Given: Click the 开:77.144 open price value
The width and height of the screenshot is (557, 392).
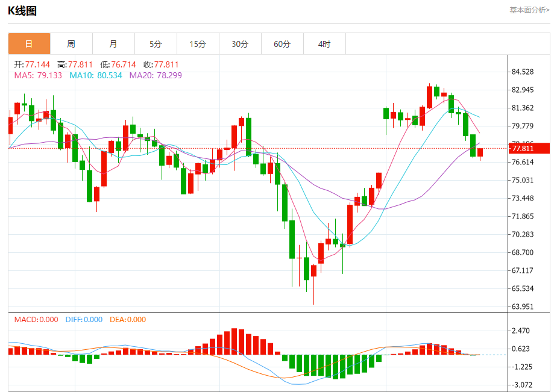Looking at the screenshot, I should (x=32, y=64).
